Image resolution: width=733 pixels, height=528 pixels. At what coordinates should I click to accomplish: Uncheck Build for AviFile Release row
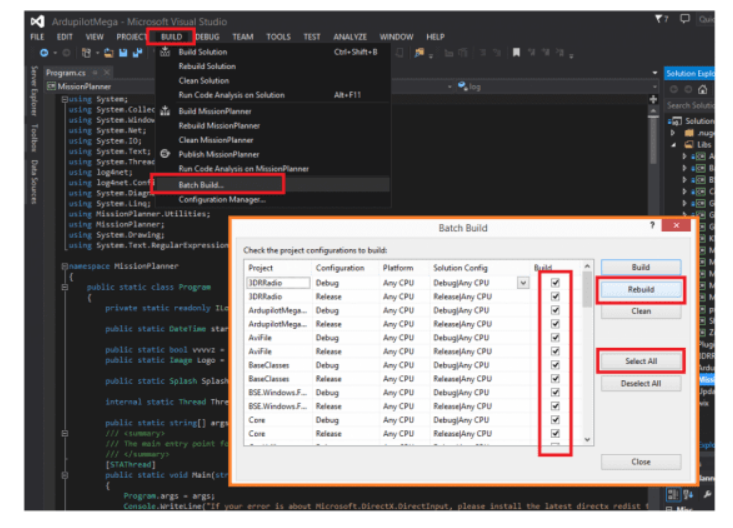click(x=555, y=351)
